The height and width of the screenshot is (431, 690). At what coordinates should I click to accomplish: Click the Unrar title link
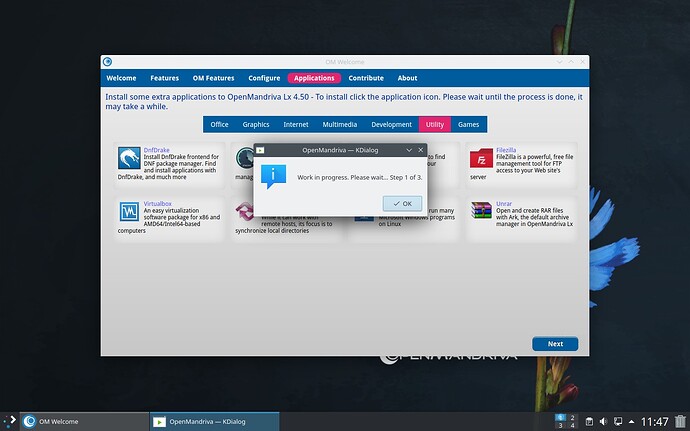504,204
